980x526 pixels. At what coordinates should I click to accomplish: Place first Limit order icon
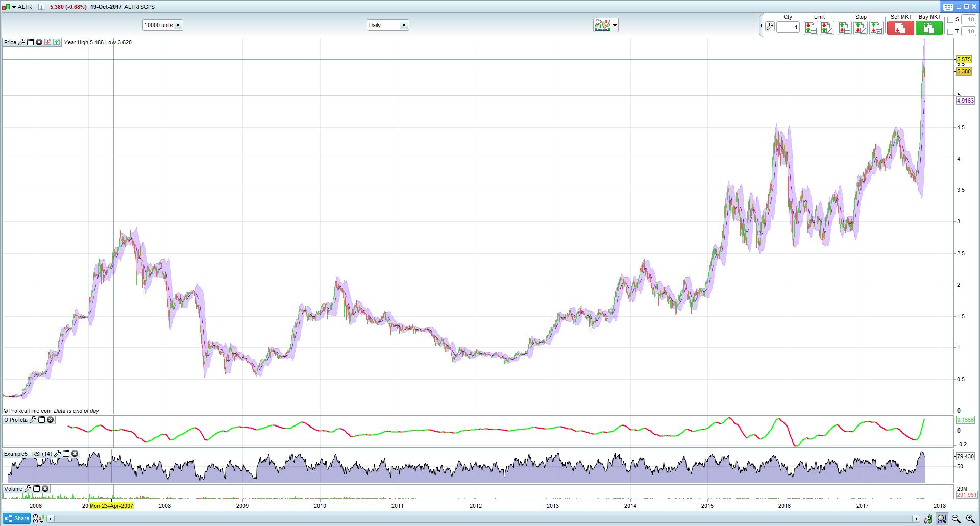pos(811,28)
